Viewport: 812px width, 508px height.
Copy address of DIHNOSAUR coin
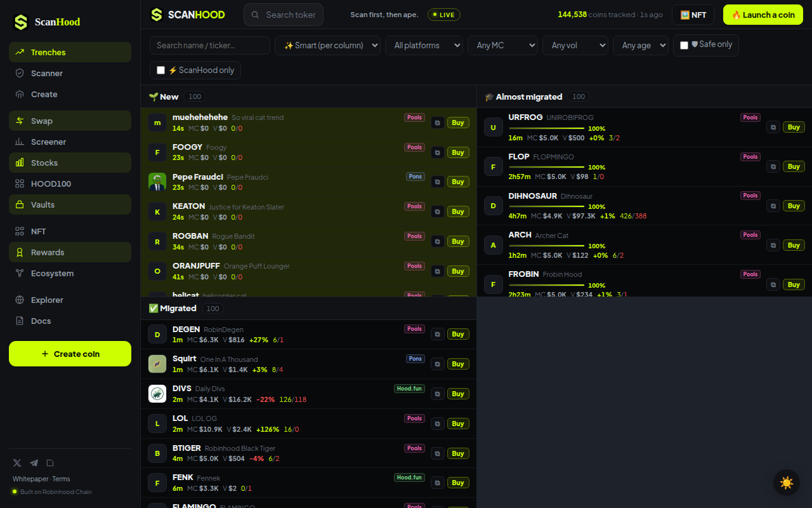[x=773, y=206]
